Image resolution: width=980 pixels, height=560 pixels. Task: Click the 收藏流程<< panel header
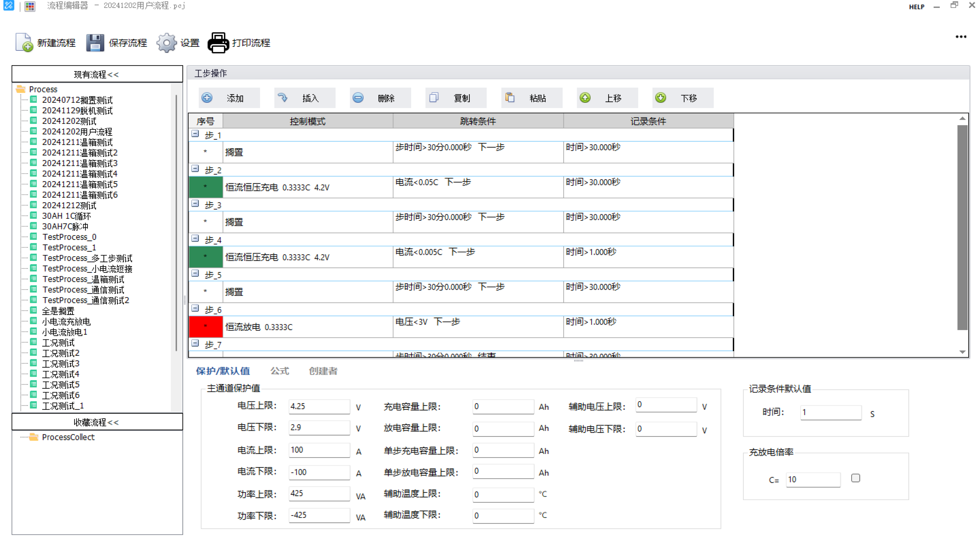[97, 422]
